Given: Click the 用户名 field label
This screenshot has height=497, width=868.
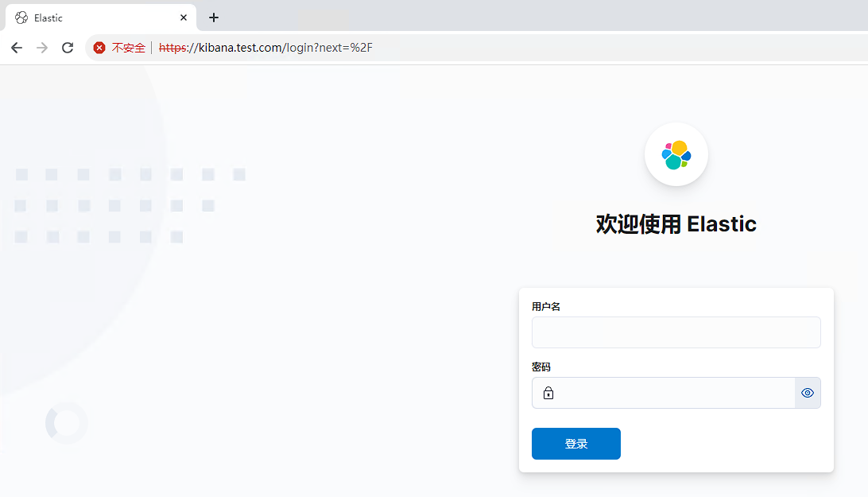Looking at the screenshot, I should coord(546,306).
